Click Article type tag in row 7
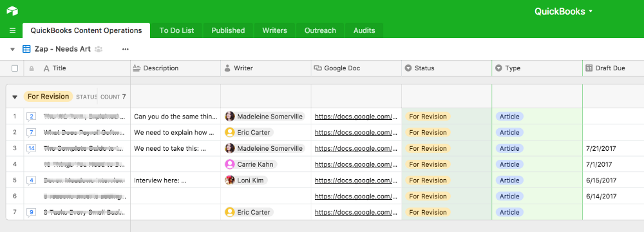Viewport: 644px width, 232px height. (x=509, y=212)
